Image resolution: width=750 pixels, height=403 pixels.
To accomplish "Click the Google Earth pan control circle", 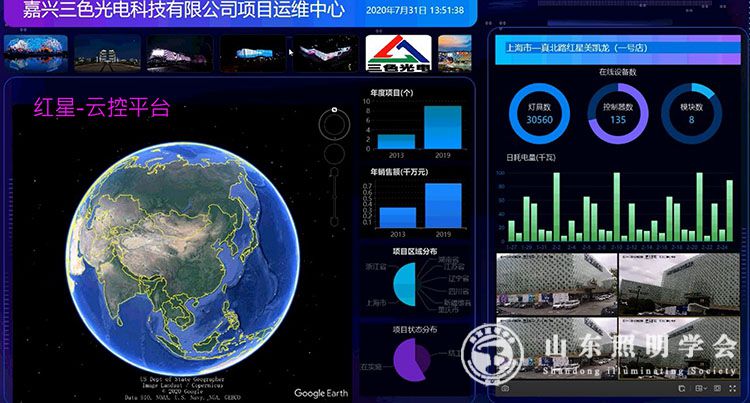I will click(334, 153).
